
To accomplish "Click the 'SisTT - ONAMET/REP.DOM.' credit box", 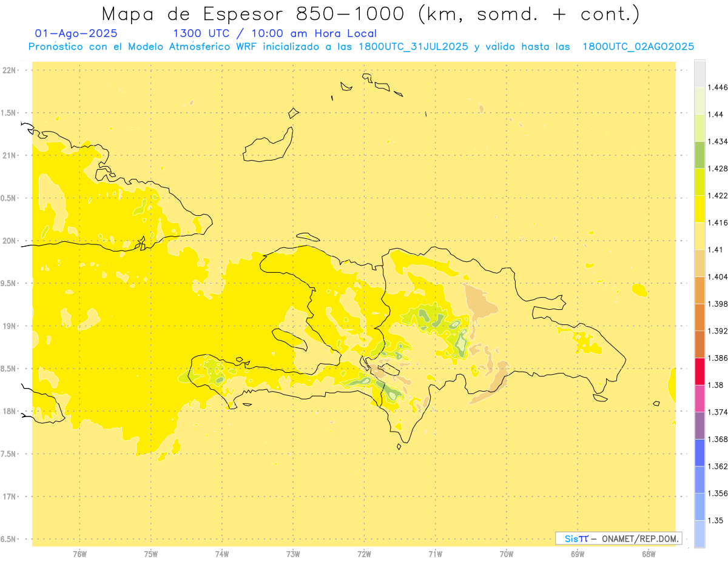I will [618, 538].
